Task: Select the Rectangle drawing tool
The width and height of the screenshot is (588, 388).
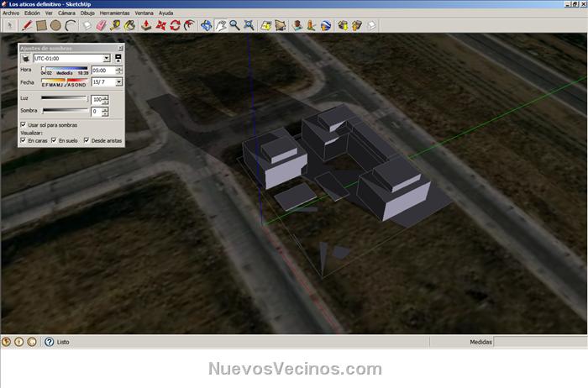Action: pyautogui.click(x=41, y=25)
